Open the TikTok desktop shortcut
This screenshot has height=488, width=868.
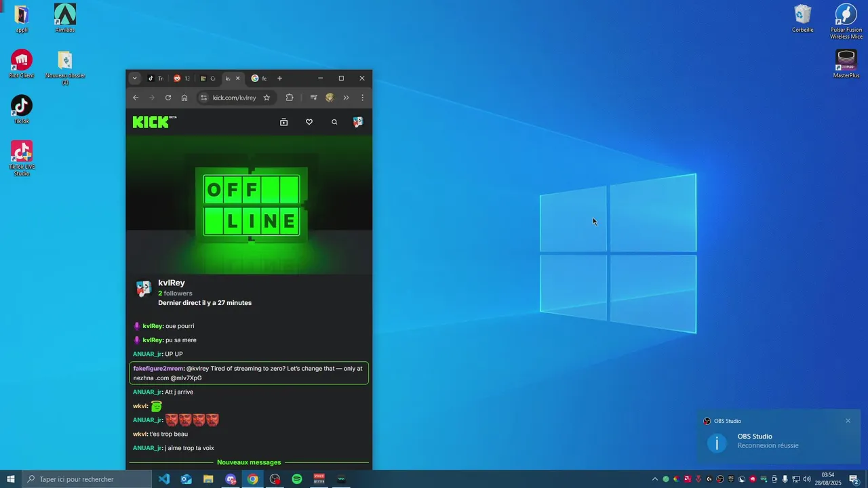[x=22, y=109]
